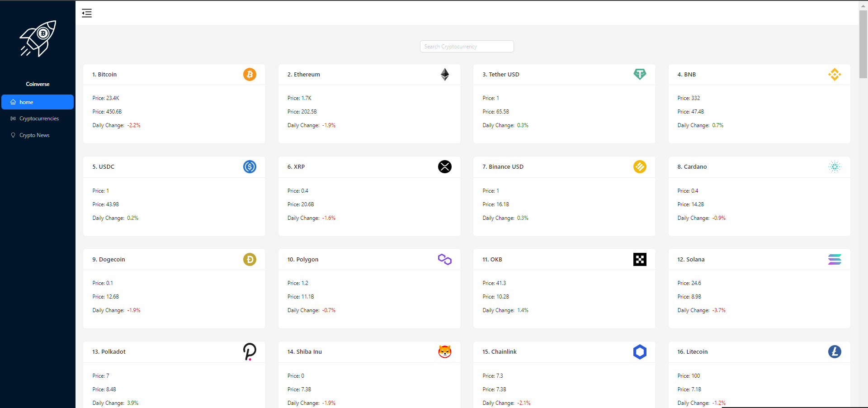Open the 4. BNB card title
The width and height of the screenshot is (868, 408).
click(x=687, y=75)
